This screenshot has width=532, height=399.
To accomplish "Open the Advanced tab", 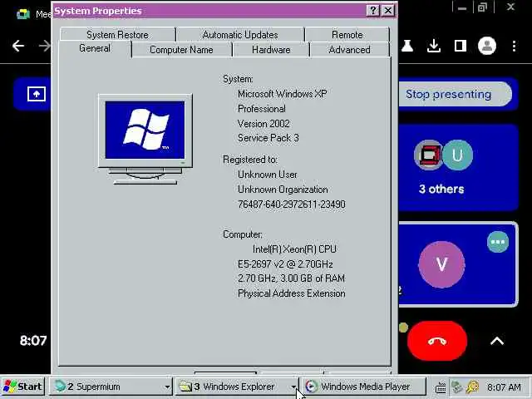I will [x=349, y=50].
